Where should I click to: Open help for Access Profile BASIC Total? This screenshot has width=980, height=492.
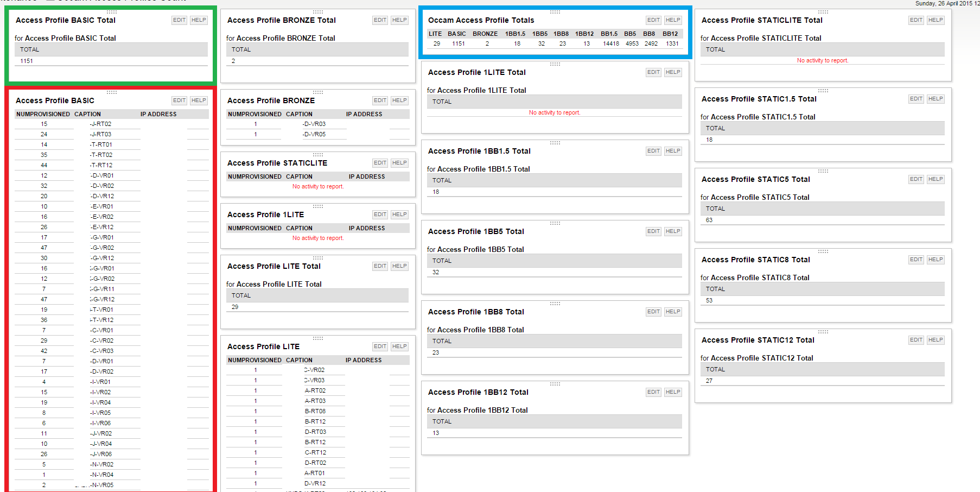tap(199, 20)
